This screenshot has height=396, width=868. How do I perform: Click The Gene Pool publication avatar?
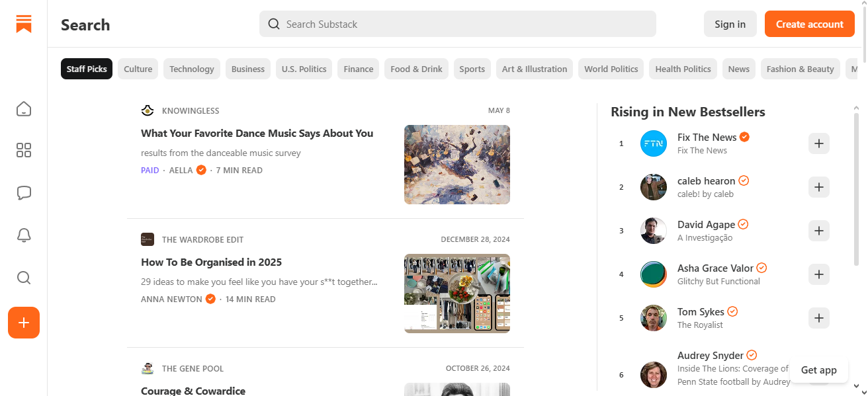pos(148,368)
